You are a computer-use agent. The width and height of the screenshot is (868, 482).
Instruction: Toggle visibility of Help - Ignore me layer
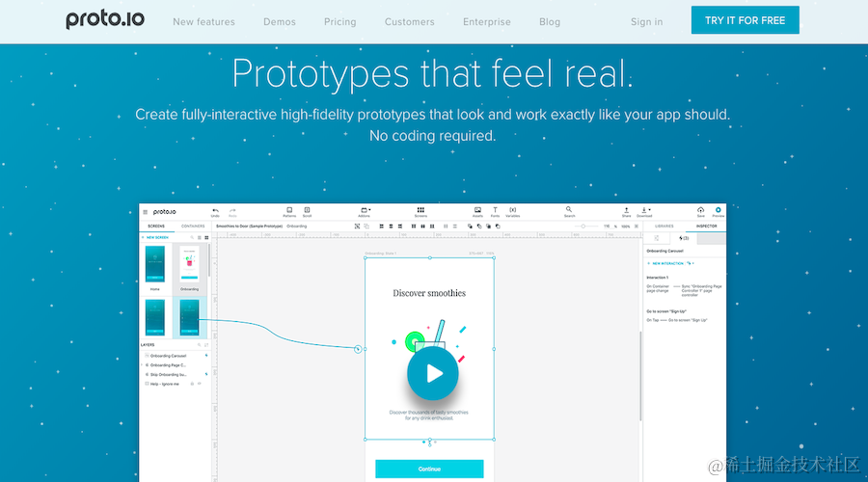click(200, 384)
